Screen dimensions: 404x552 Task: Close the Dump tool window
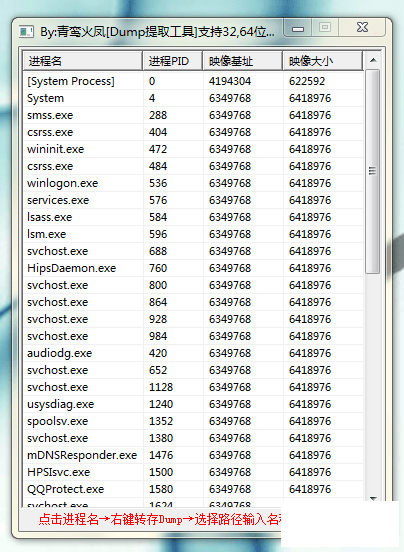[x=362, y=27]
